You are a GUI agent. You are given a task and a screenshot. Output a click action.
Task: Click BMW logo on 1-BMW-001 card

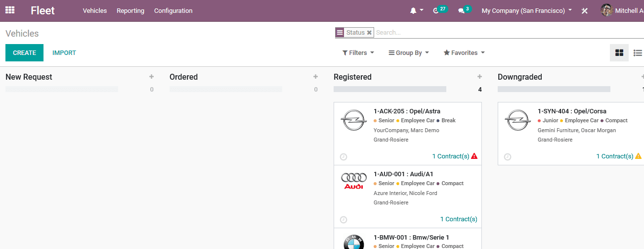[354, 242]
